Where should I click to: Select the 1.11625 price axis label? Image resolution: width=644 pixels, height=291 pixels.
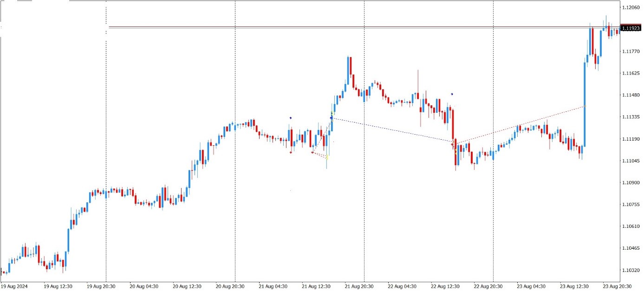click(x=631, y=73)
